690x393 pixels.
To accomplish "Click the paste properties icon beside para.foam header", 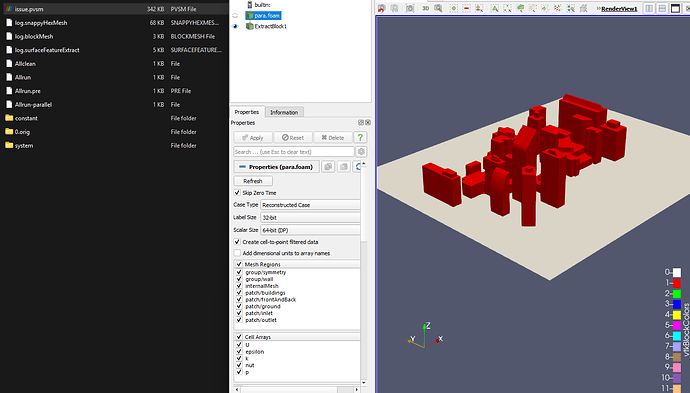I will click(344, 167).
